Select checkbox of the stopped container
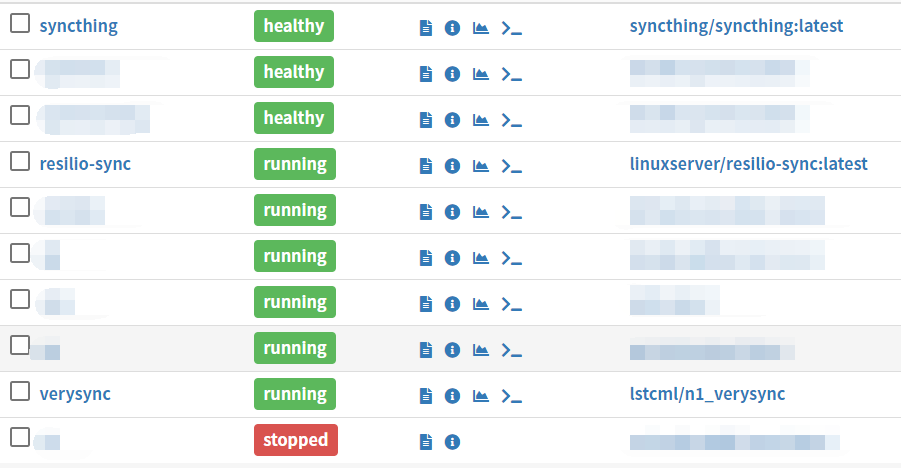Screen dimensions: 901x468 20,437
